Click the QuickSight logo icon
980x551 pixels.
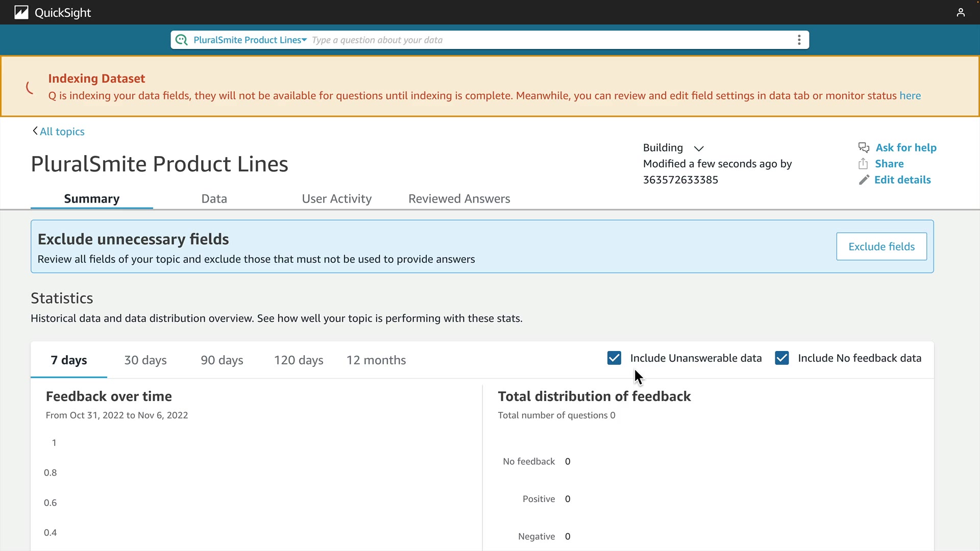[x=21, y=12]
